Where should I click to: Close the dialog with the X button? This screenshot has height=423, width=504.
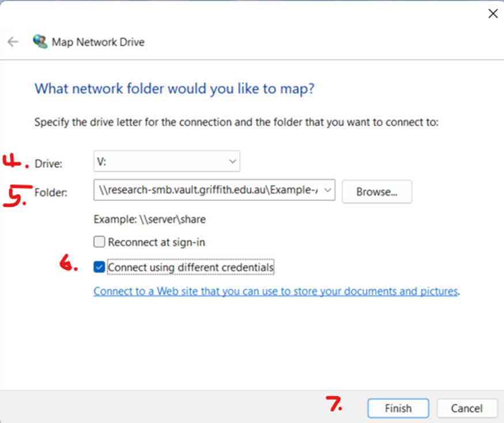coord(492,13)
